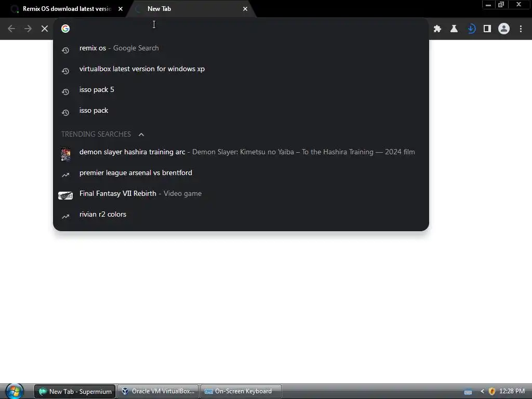This screenshot has width=532, height=399.
Task: Click history icon beside 'remix os'
Action: (65, 50)
